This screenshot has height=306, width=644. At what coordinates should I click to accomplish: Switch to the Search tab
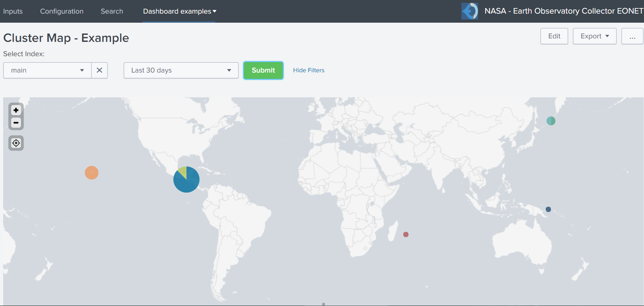[x=112, y=11]
